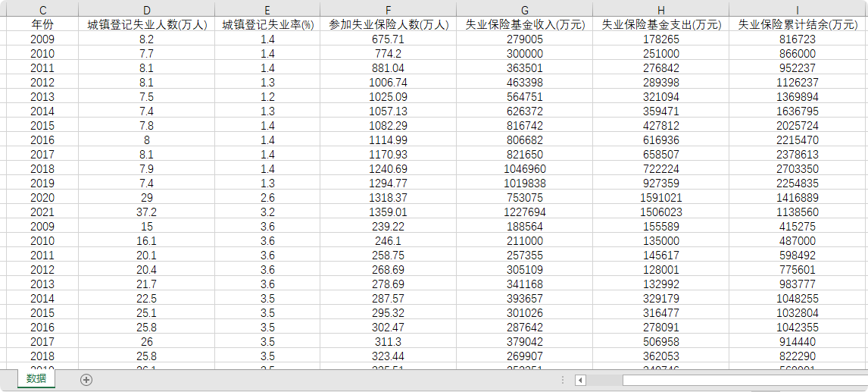Screen dimensions: 868x392
Task: Select the cell containing 2025724
Action: pos(798,125)
